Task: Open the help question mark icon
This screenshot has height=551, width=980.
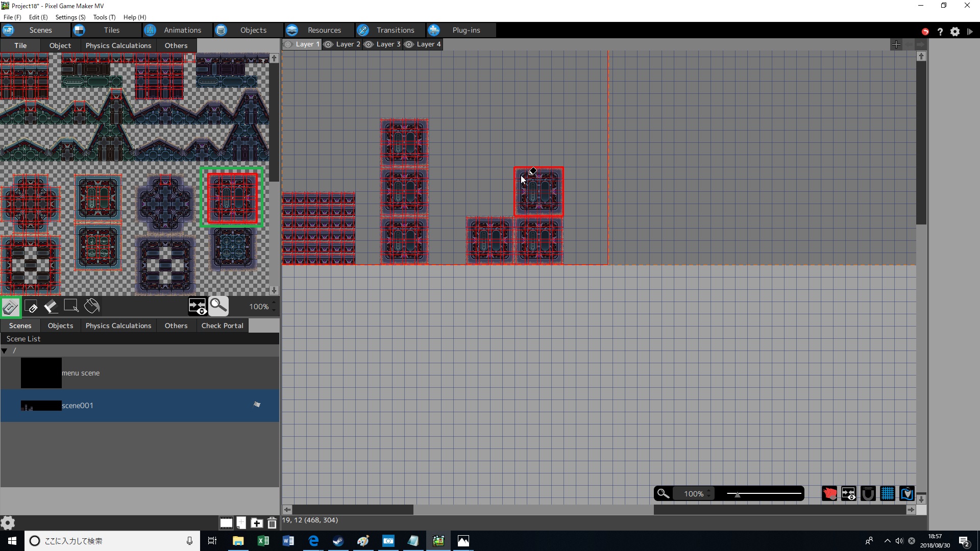Action: (940, 31)
